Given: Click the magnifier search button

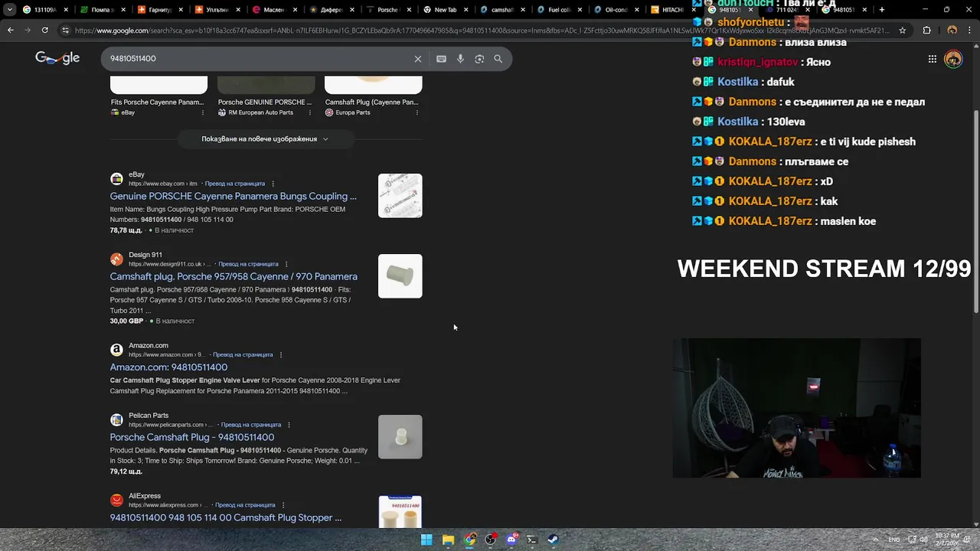Looking at the screenshot, I should point(498,59).
